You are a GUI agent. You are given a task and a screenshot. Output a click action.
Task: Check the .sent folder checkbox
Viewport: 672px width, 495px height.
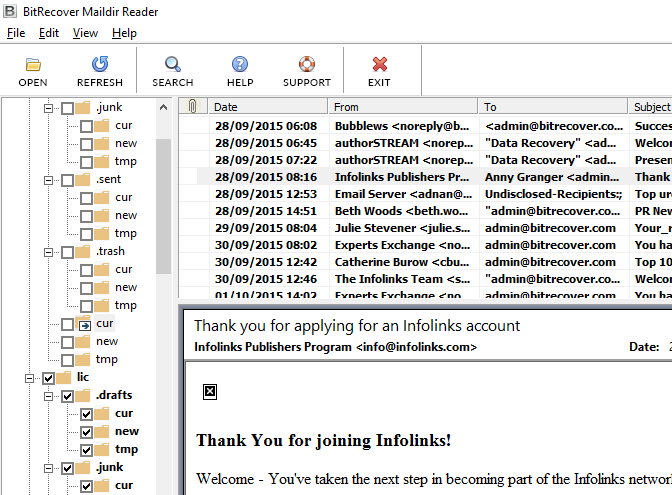[x=67, y=180]
